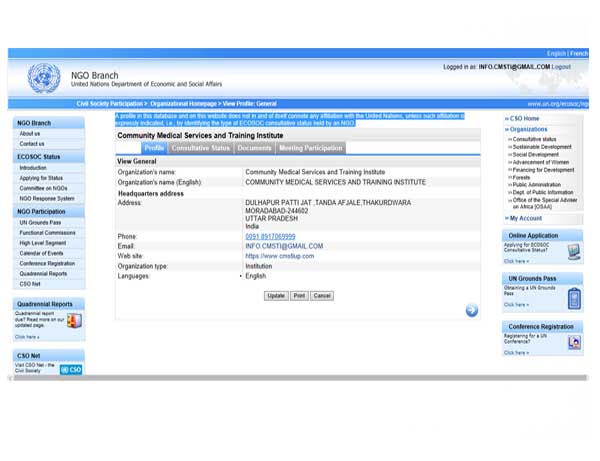
Task: Open Conference Registration sidebar item
Action: pos(47,264)
